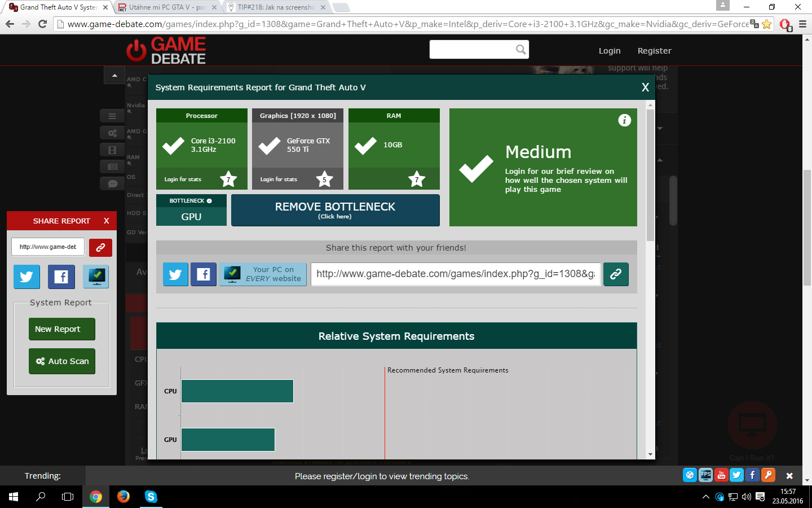The width and height of the screenshot is (812, 508).
Task: Close the trending bar
Action: (789, 476)
